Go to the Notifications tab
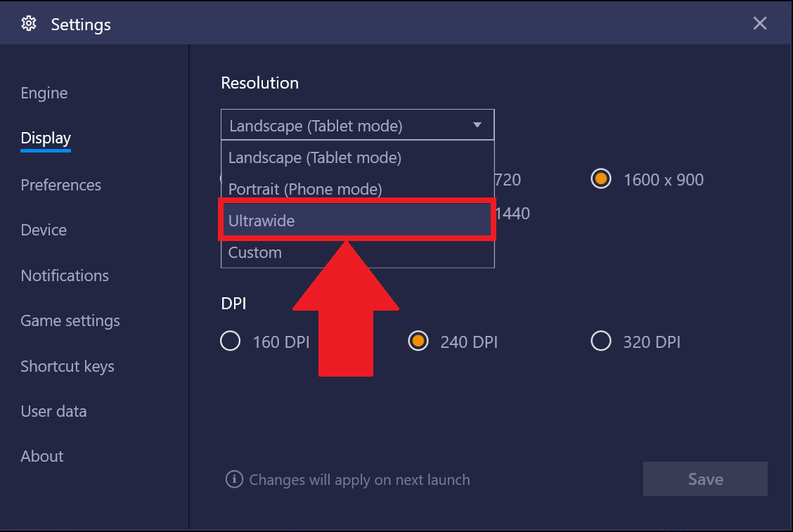The width and height of the screenshot is (793, 532). [x=65, y=275]
